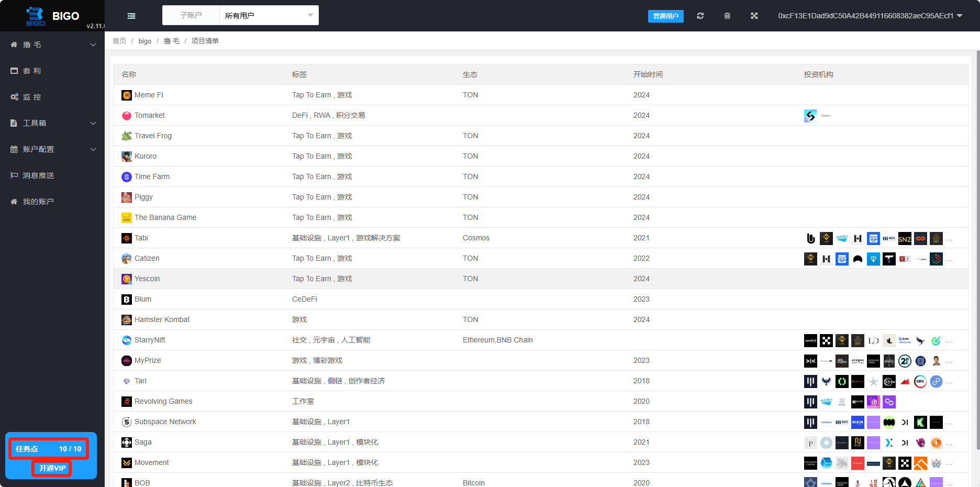The height and width of the screenshot is (487, 980).
Task: Go to 首页 breadcrumb link
Action: (119, 41)
